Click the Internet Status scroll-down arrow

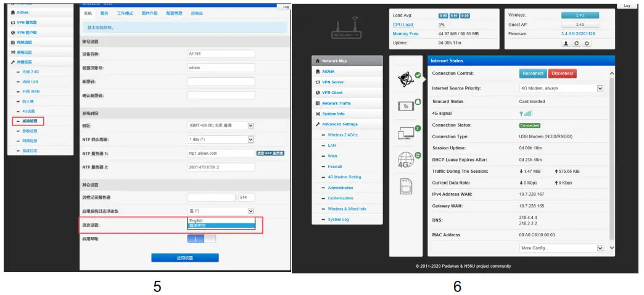tap(611, 248)
